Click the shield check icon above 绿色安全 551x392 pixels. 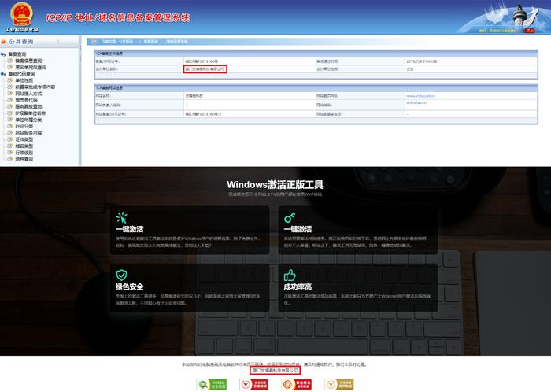[x=121, y=275]
